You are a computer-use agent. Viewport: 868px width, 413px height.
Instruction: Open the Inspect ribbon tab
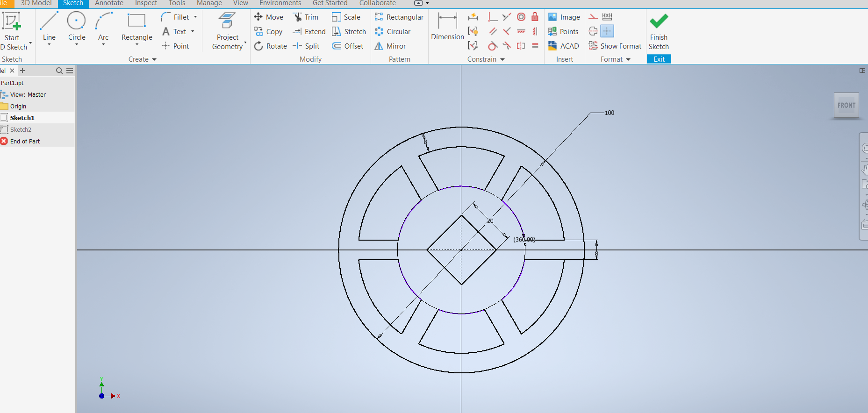(x=146, y=3)
